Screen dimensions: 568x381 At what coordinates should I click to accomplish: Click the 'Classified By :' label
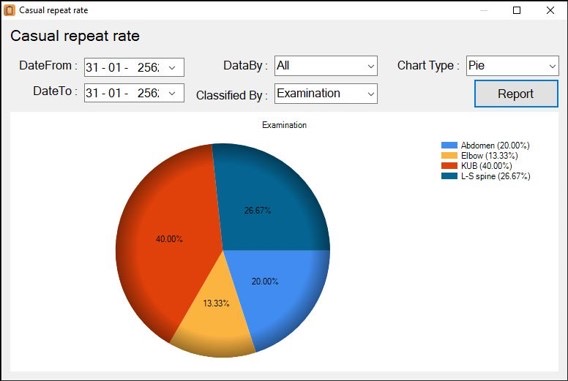232,95
